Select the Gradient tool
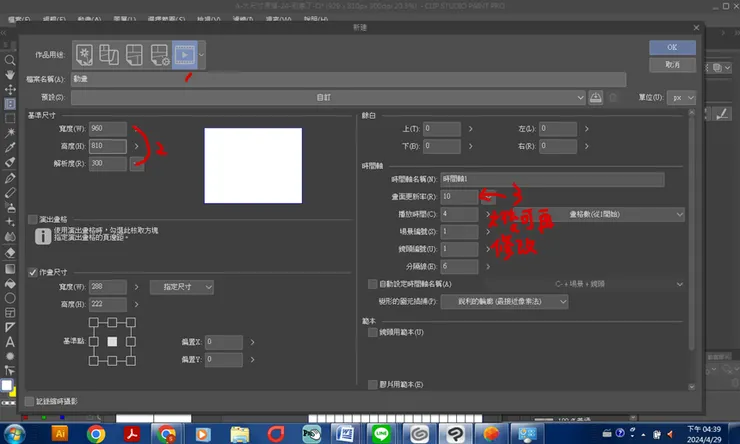 9,269
